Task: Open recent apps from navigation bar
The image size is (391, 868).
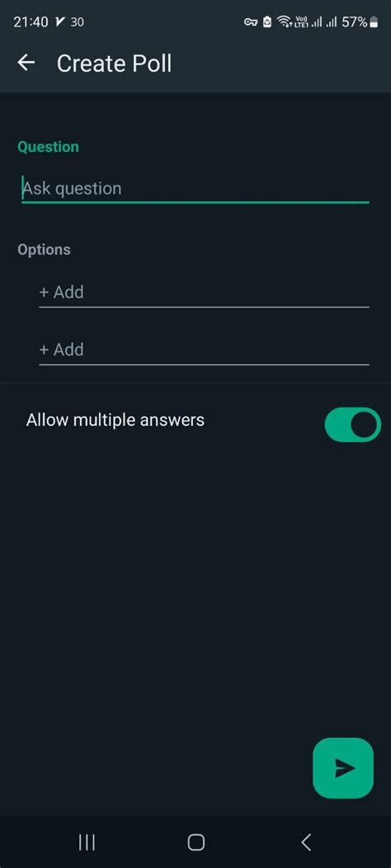Action: point(87,842)
